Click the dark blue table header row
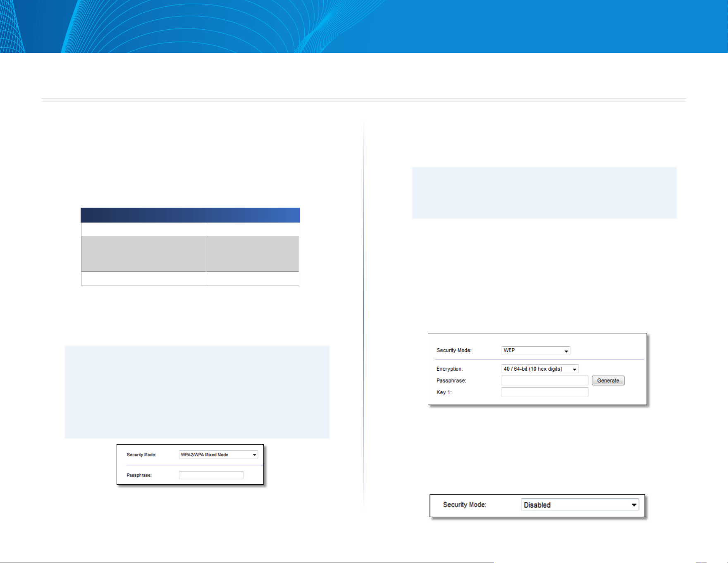728x563 pixels. coord(190,215)
